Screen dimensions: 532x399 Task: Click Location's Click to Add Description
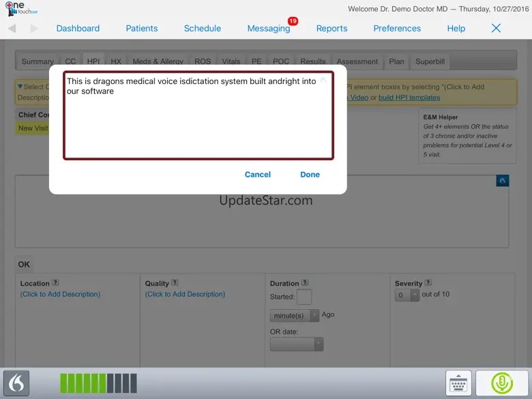[x=60, y=294]
